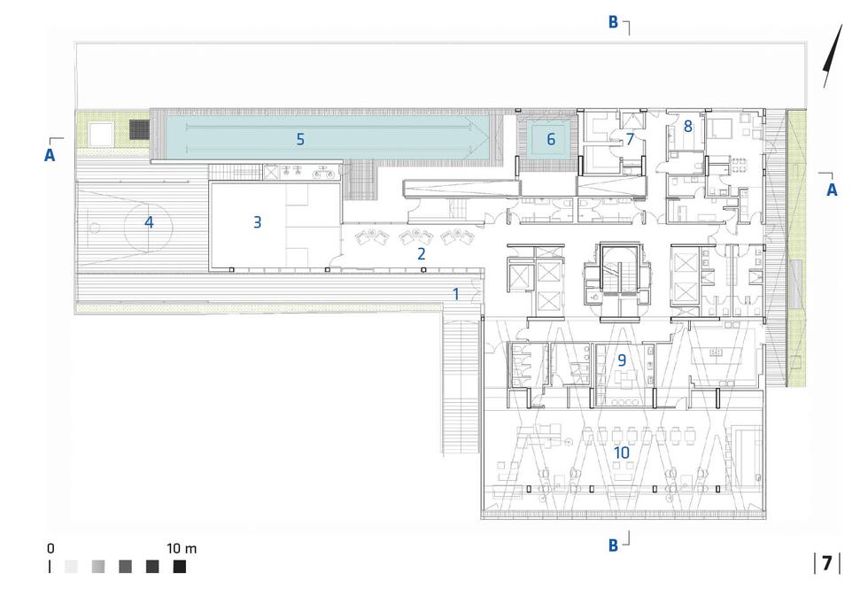Click room number 3 label
868x596 pixels.
pos(257,222)
